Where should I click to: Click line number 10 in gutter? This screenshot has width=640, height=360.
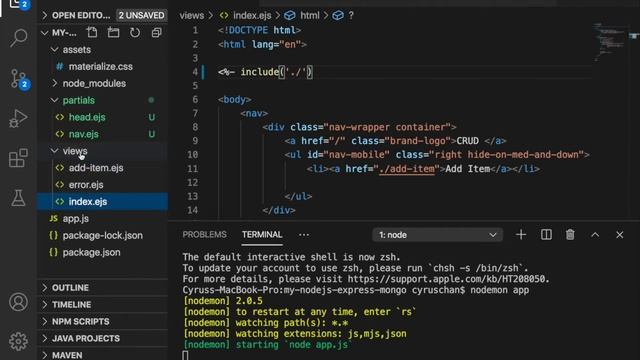click(x=193, y=155)
